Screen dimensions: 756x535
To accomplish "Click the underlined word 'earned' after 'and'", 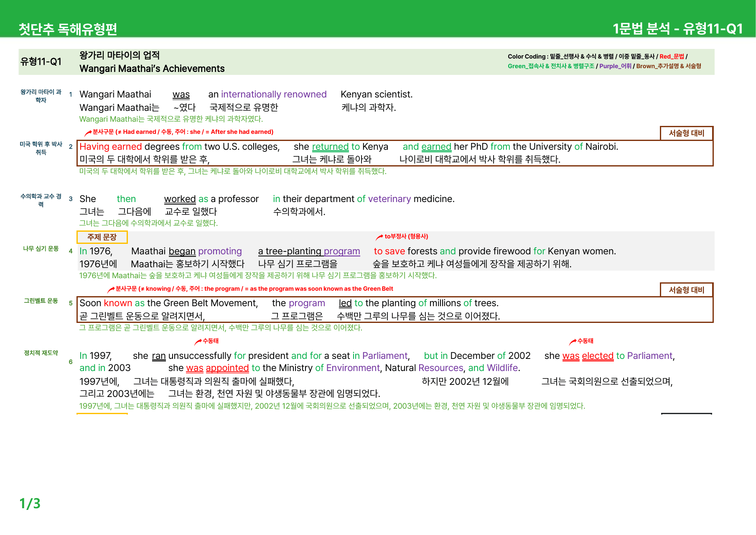I will [x=436, y=147].
